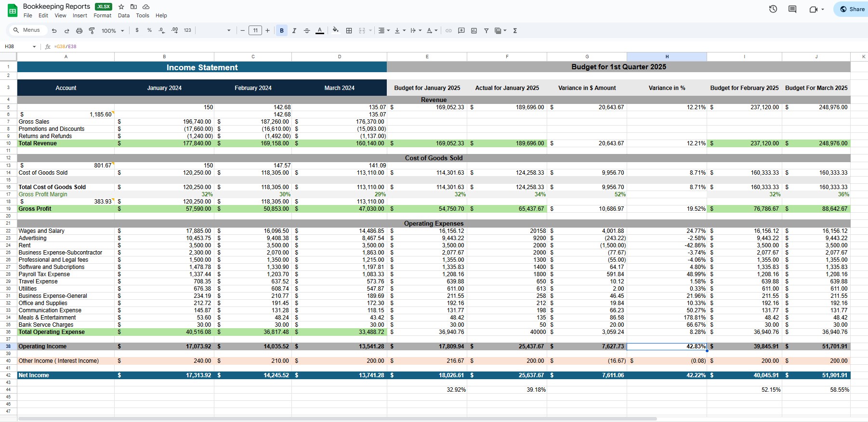Open version history clock icon
This screenshot has height=422, width=868.
[x=773, y=9]
